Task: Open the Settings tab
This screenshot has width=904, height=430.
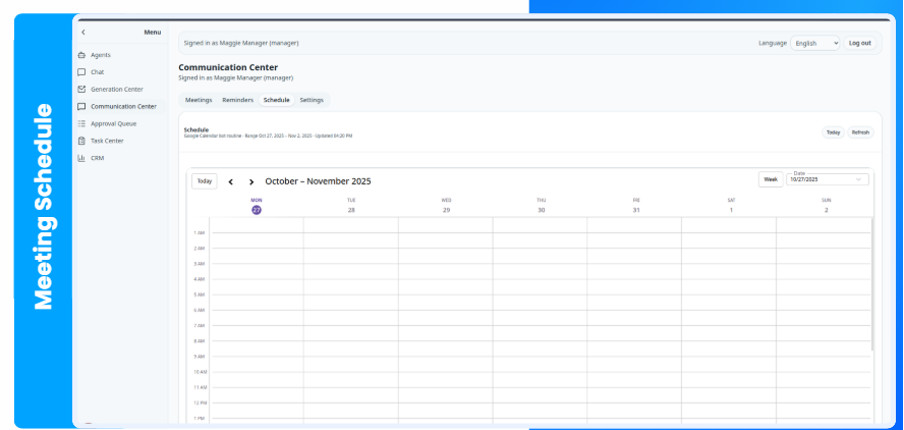Action: [x=311, y=100]
